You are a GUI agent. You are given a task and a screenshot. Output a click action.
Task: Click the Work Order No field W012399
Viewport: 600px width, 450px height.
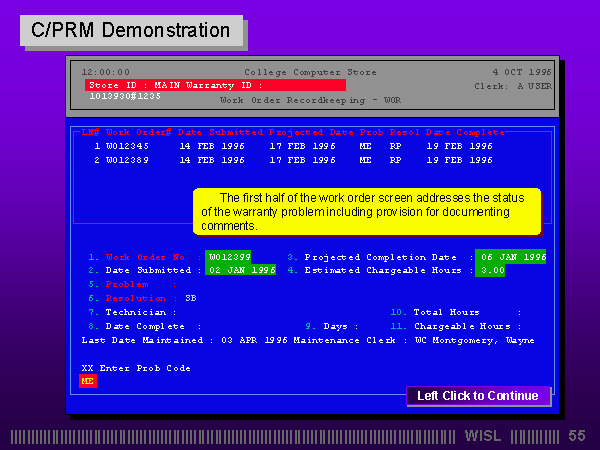pos(229,257)
